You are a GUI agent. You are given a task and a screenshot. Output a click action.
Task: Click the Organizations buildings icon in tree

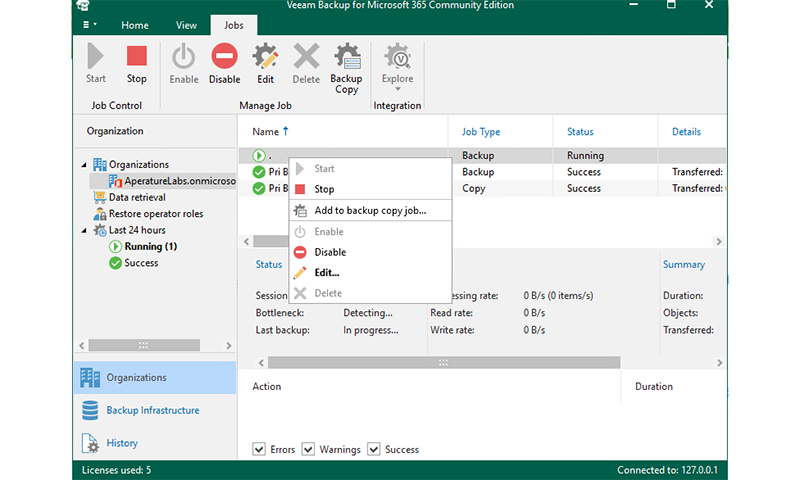(99, 164)
